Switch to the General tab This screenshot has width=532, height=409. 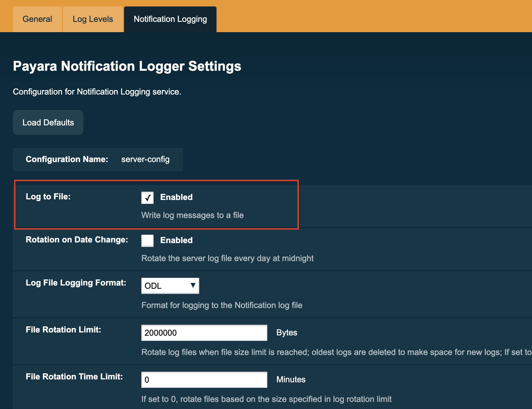37,19
